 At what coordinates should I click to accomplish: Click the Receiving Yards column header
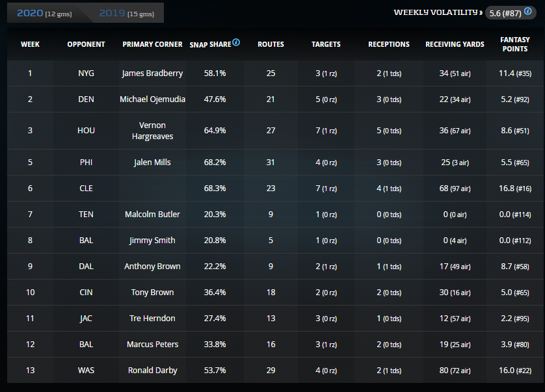tap(455, 44)
